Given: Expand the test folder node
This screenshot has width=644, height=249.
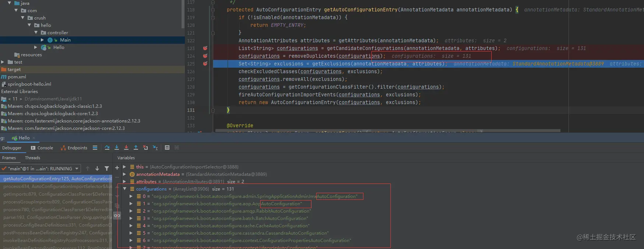Looking at the screenshot, I should tap(3, 62).
